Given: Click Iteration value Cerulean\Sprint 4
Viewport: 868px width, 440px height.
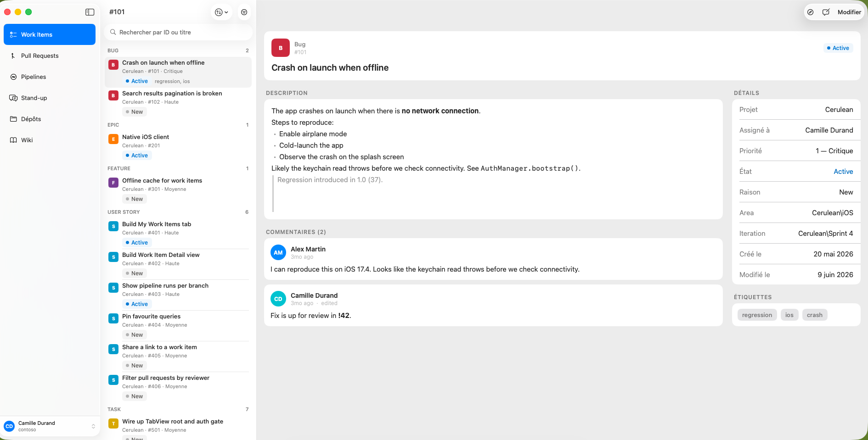Looking at the screenshot, I should [x=825, y=234].
